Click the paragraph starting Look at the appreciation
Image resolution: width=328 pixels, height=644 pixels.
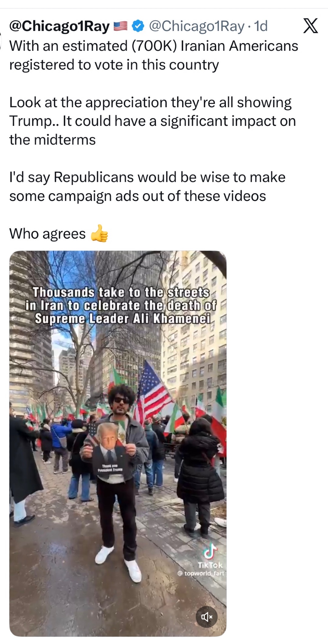153,121
